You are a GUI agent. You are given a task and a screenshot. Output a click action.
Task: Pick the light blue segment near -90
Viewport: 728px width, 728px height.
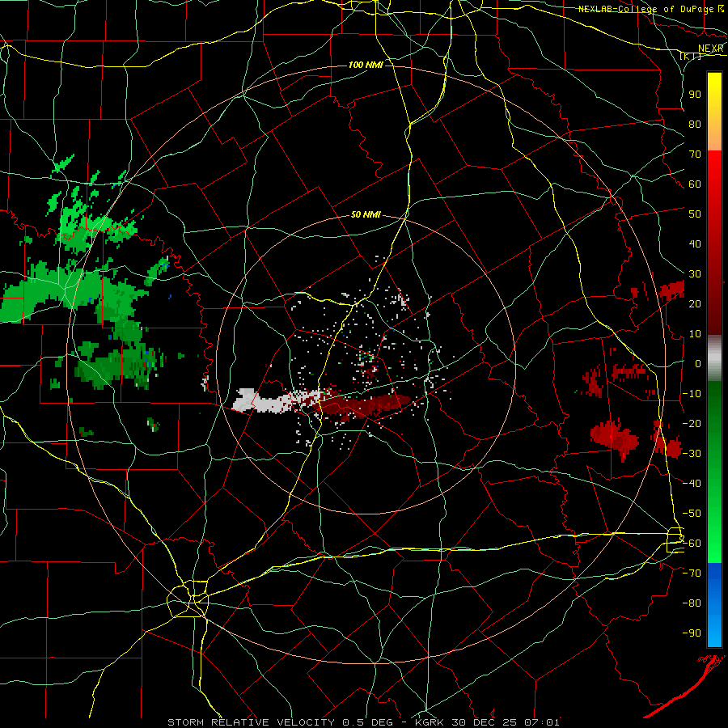[714, 632]
